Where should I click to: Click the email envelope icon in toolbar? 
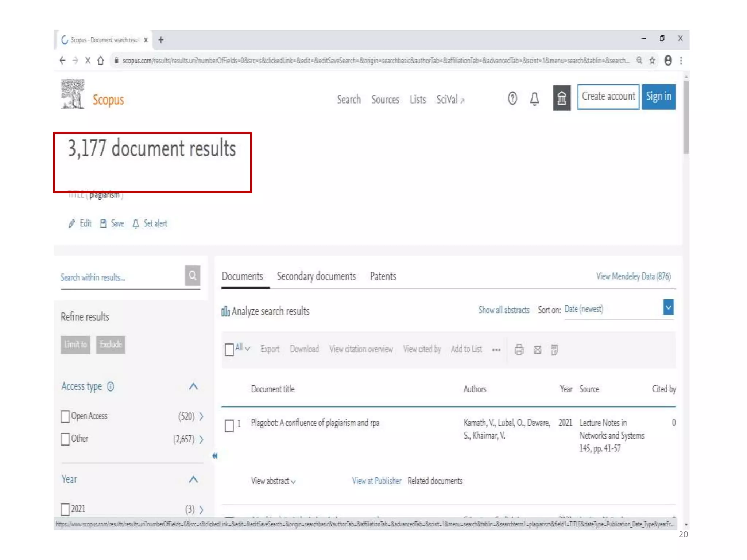click(x=537, y=350)
